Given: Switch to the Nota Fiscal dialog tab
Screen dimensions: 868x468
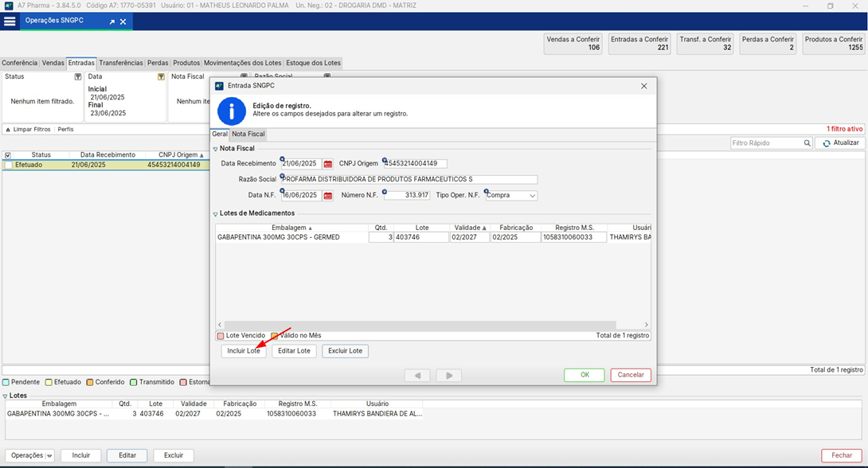Looking at the screenshot, I should pyautogui.click(x=248, y=134).
